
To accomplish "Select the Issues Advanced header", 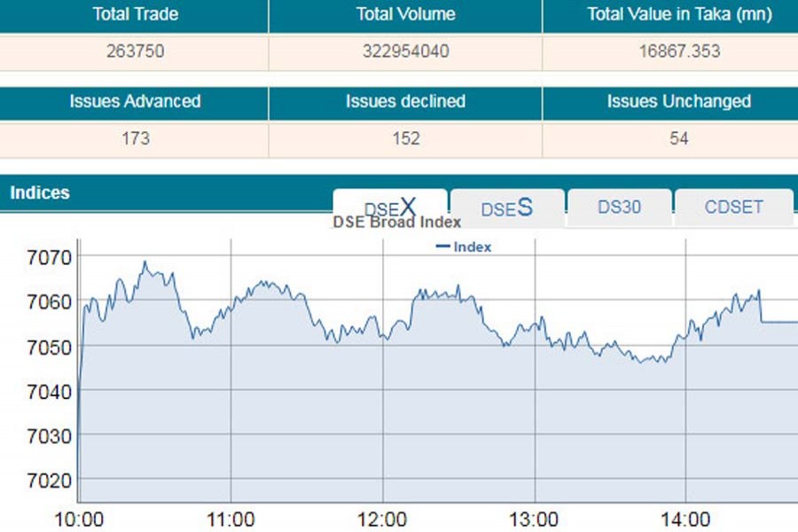I will point(135,102).
